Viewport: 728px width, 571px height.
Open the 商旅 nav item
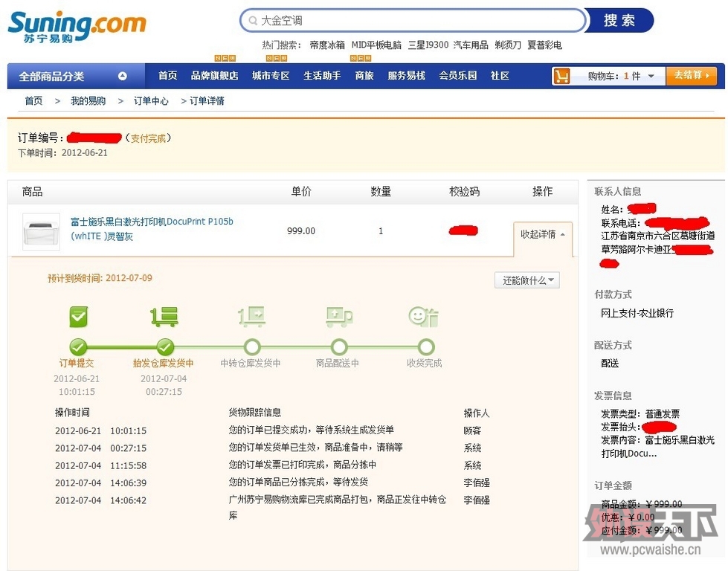tap(364, 76)
